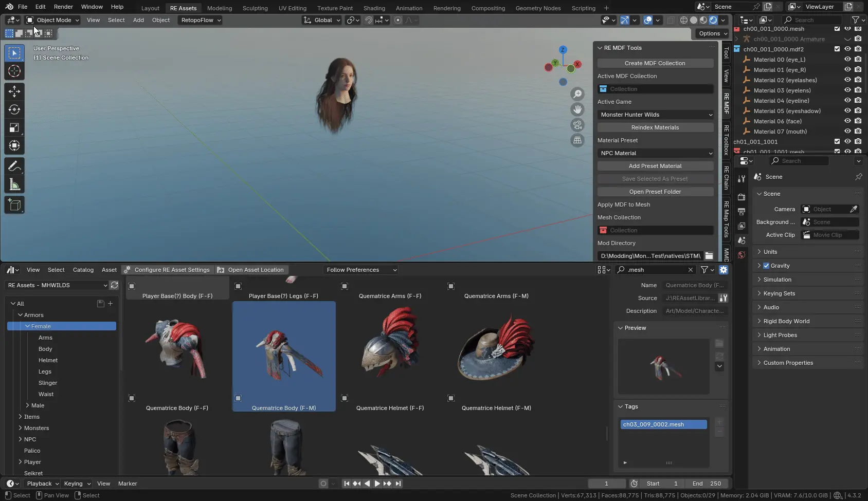Select the Move tool
Screen dimensions: 868x501
coord(14,91)
